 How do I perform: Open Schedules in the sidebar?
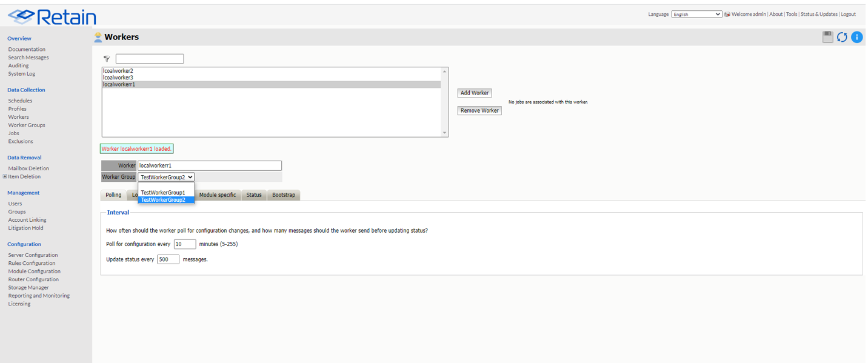20,101
